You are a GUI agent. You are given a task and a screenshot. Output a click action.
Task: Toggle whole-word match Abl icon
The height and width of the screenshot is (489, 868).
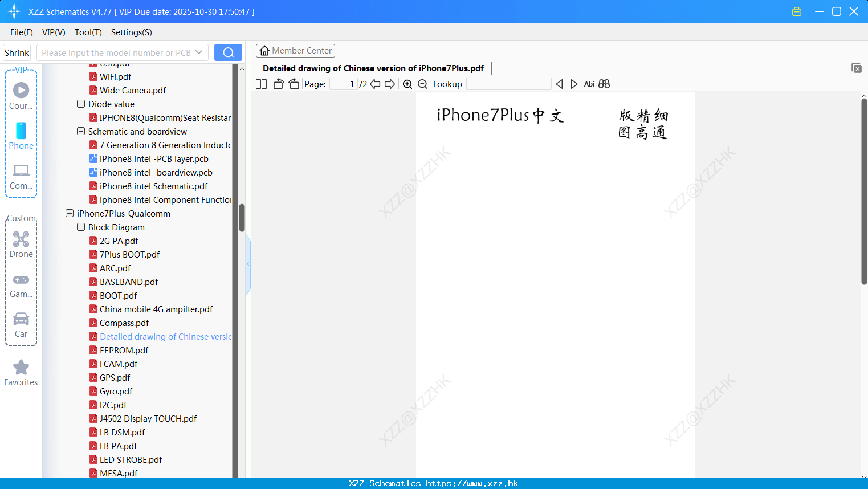(589, 84)
